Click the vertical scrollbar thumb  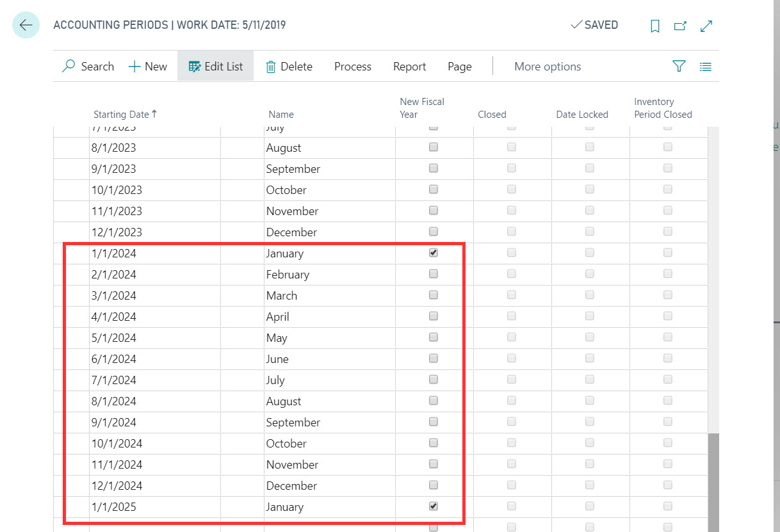click(712, 480)
